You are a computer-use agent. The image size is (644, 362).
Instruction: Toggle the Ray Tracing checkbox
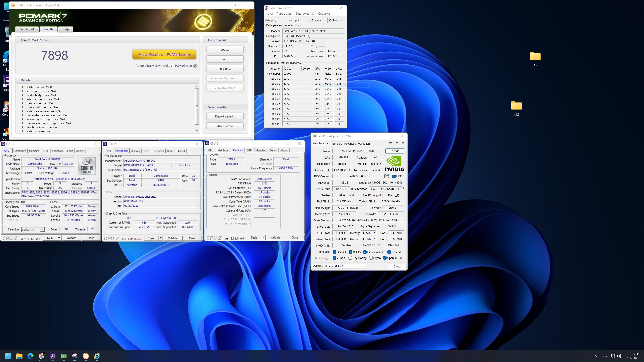coord(350,258)
